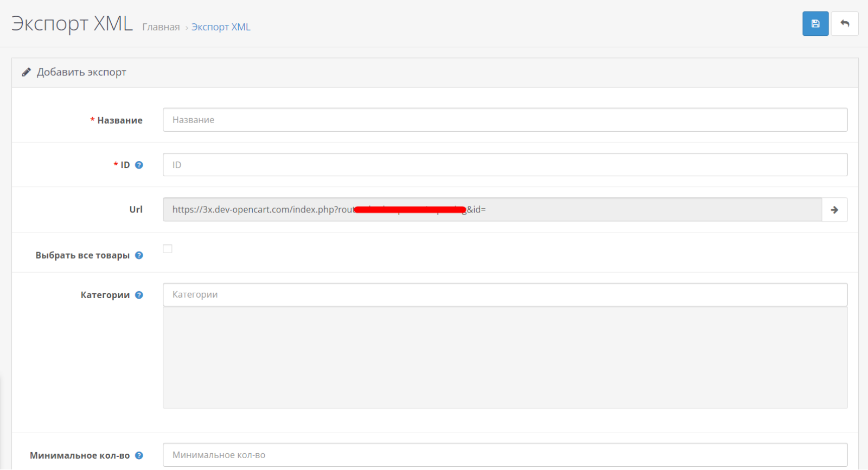Show help icon beside Минимальное кол-во
Viewport: 868px width, 470px height.
pos(139,455)
